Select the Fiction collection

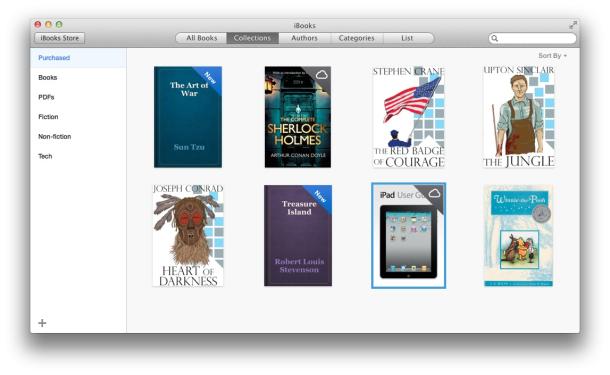click(x=78, y=117)
